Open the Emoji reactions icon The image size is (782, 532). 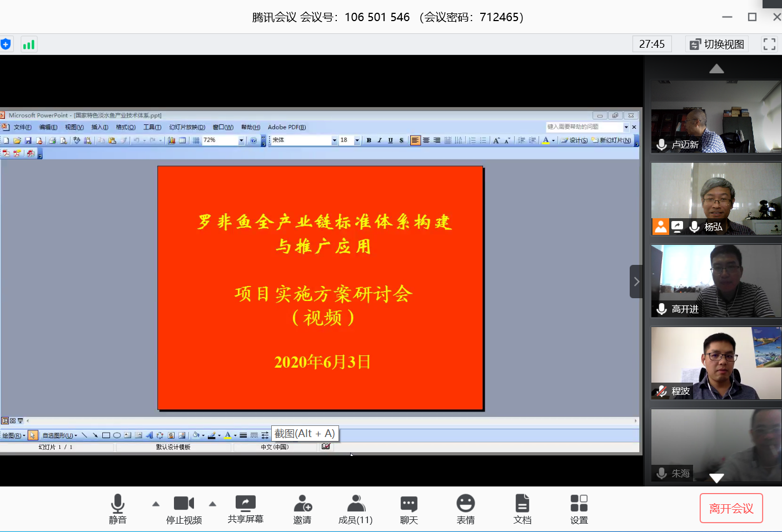[x=465, y=509]
